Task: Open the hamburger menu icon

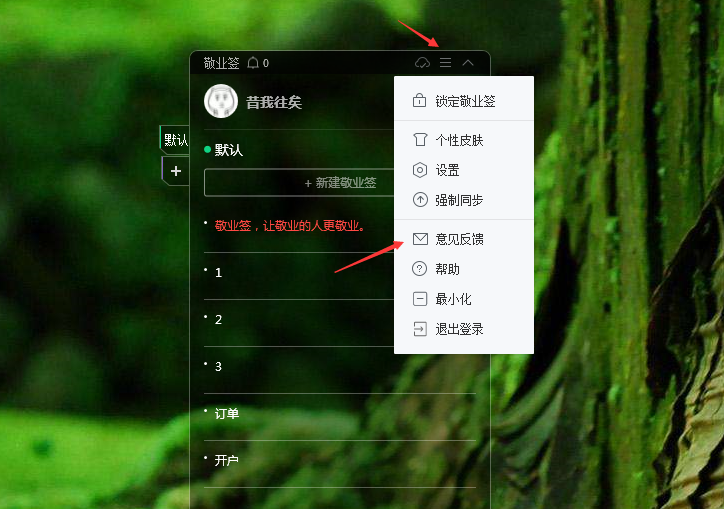Action: coord(445,62)
